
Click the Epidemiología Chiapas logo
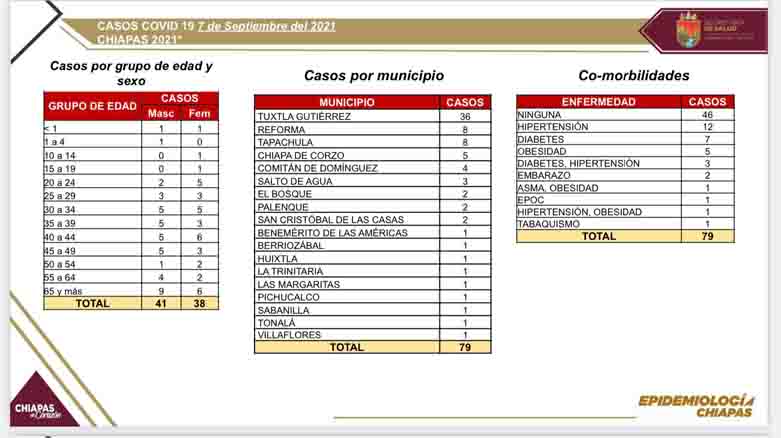click(696, 406)
